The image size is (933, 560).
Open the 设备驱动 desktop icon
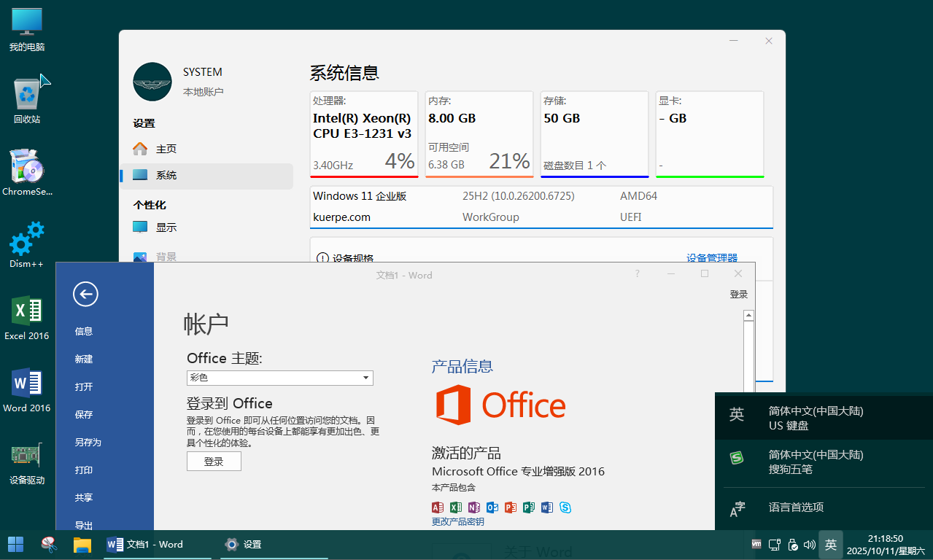(x=27, y=461)
